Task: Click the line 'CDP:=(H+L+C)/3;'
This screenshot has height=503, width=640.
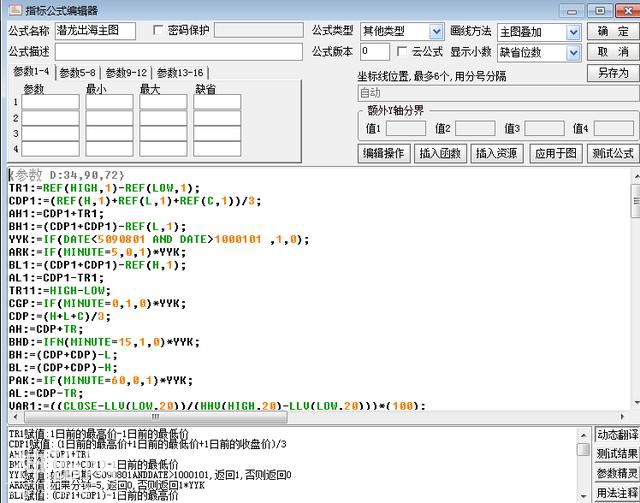Action: pyautogui.click(x=60, y=317)
